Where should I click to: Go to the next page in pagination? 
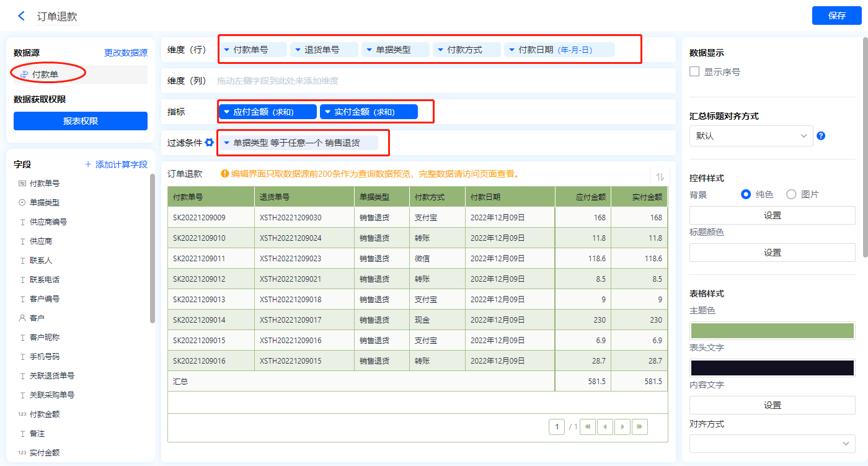coord(622,426)
